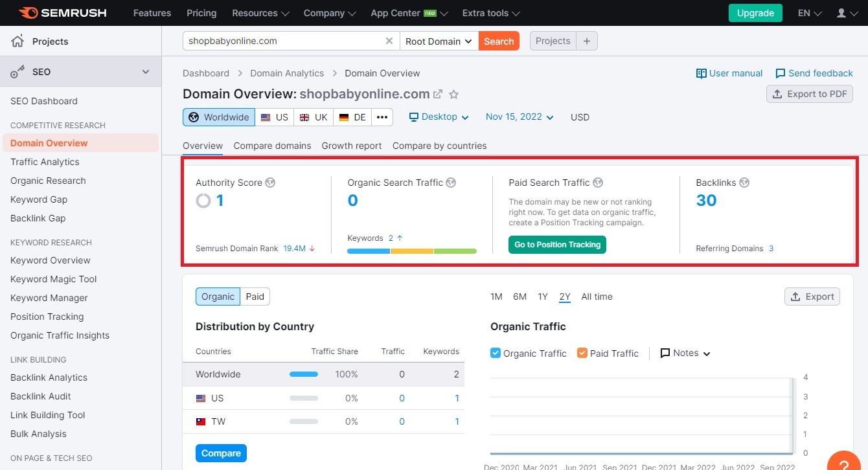Open the Extra tools menu

(x=491, y=13)
